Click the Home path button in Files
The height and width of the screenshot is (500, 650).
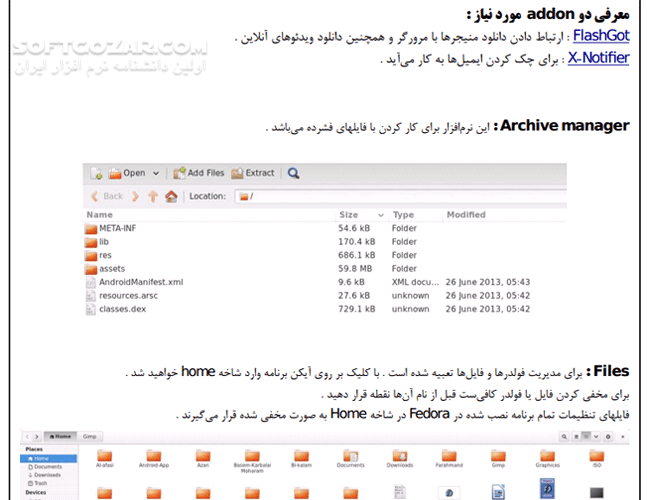[60, 437]
